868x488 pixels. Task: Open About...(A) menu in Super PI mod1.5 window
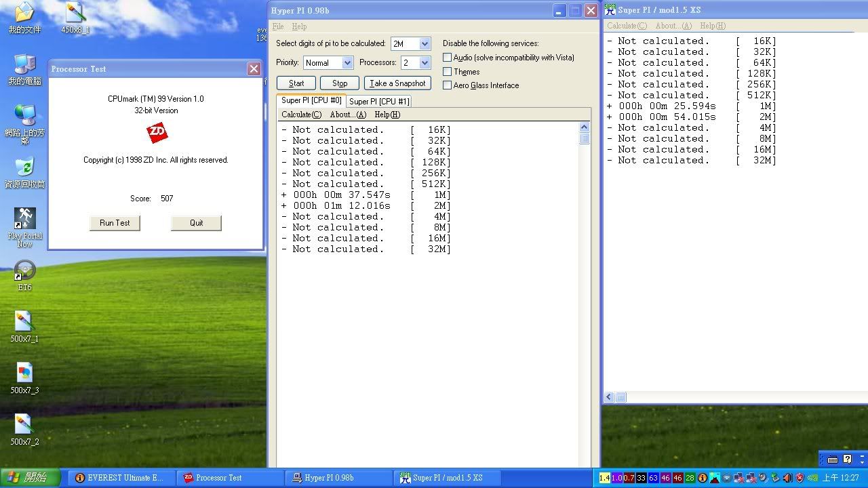pyautogui.click(x=673, y=26)
